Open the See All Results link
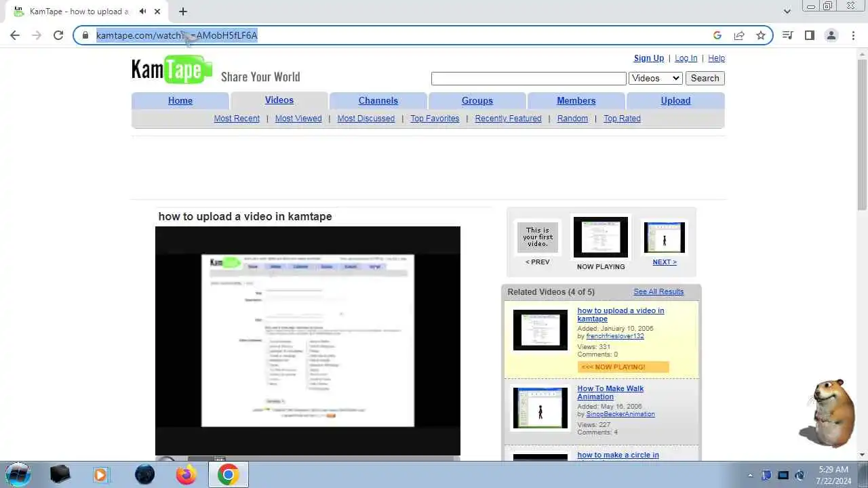 coord(658,292)
